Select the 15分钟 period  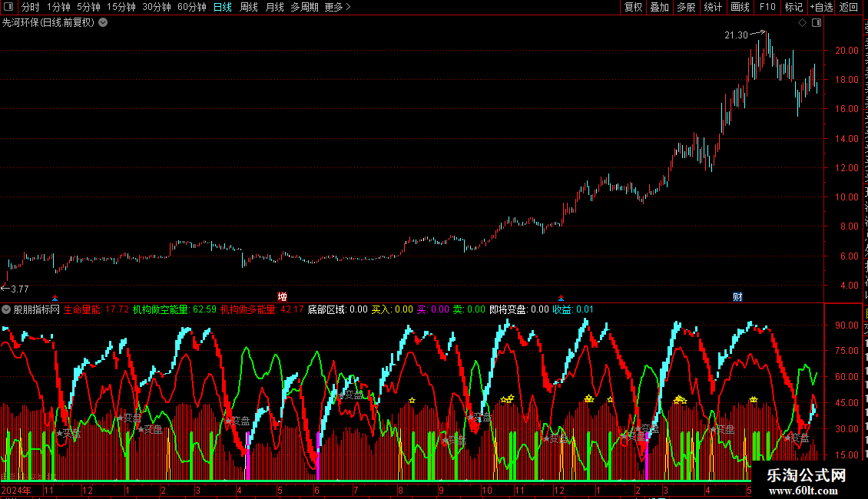click(121, 7)
